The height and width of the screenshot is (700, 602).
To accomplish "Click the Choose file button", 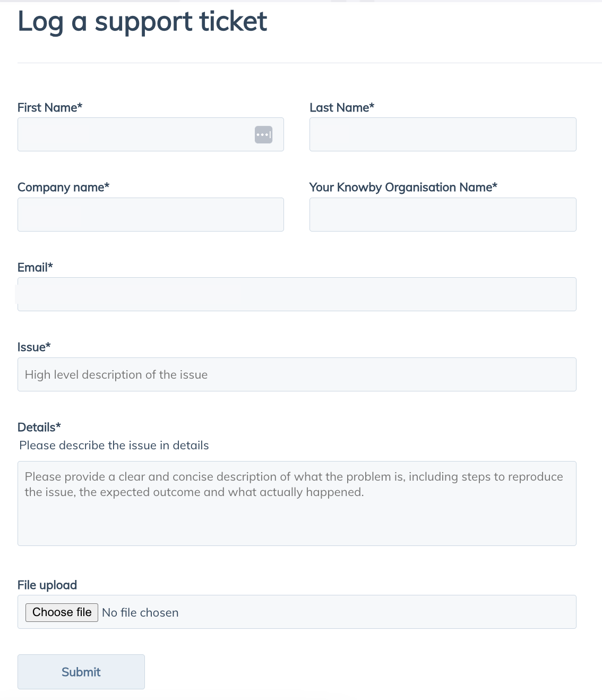I will point(62,612).
